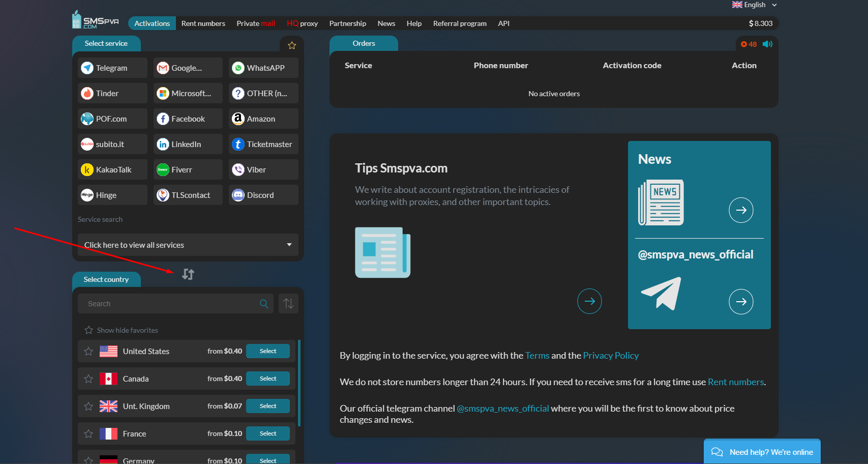This screenshot has width=868, height=464.
Task: Select the Discord service
Action: point(263,195)
